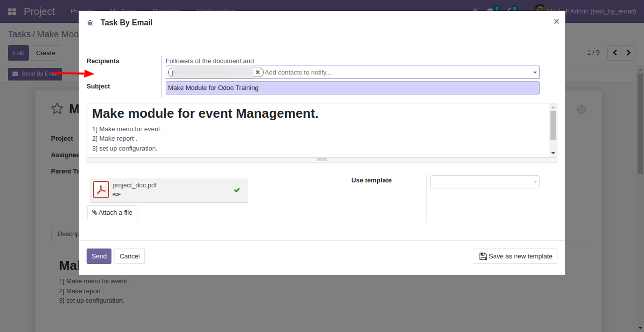Click the star favorite icon on the task

click(57, 108)
